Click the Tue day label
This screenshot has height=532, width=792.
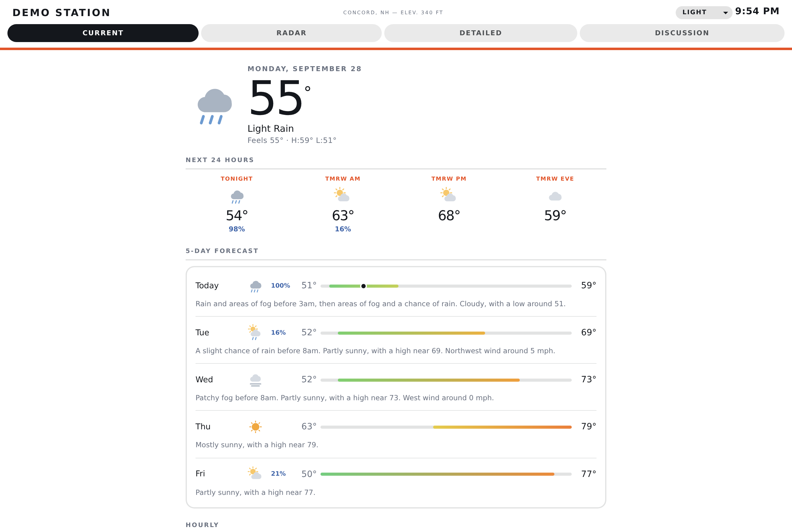(x=202, y=332)
